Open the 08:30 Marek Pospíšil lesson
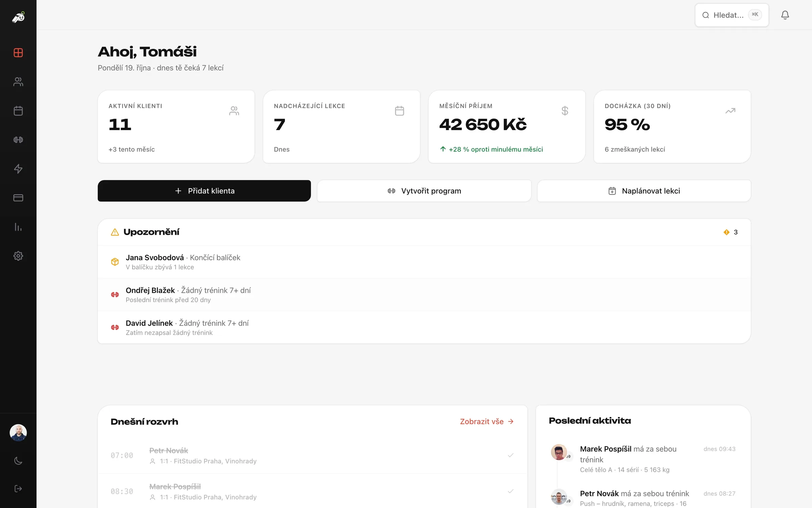 pos(313,491)
